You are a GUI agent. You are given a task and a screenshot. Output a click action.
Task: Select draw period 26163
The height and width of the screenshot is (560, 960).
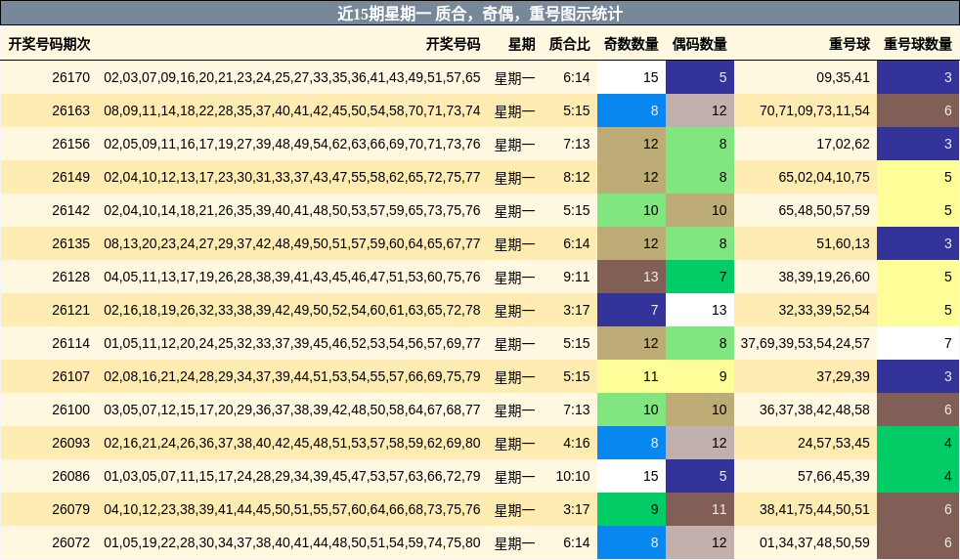point(71,110)
